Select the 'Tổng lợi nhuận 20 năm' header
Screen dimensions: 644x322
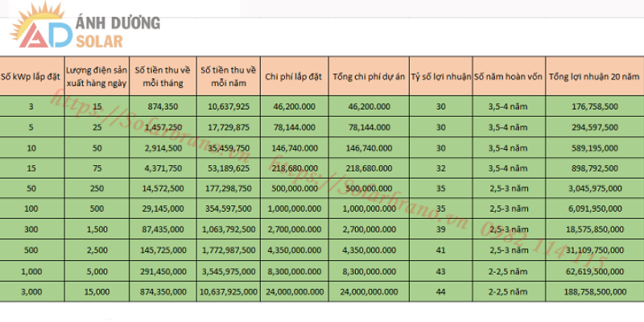pyautogui.click(x=595, y=76)
